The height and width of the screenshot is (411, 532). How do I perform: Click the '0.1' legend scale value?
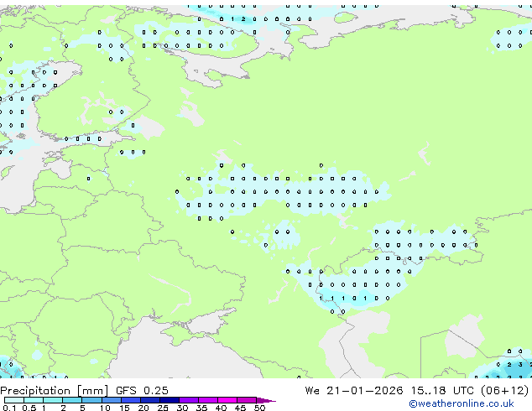(9, 408)
